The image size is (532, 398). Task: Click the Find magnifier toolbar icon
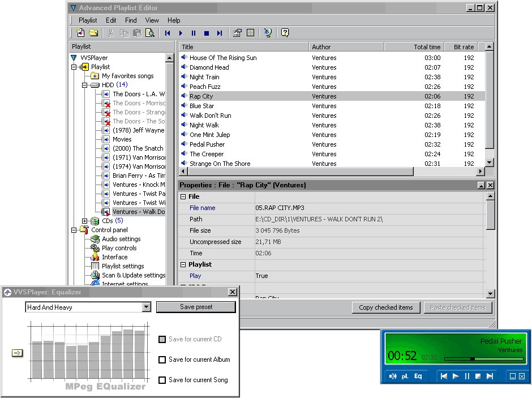click(149, 33)
